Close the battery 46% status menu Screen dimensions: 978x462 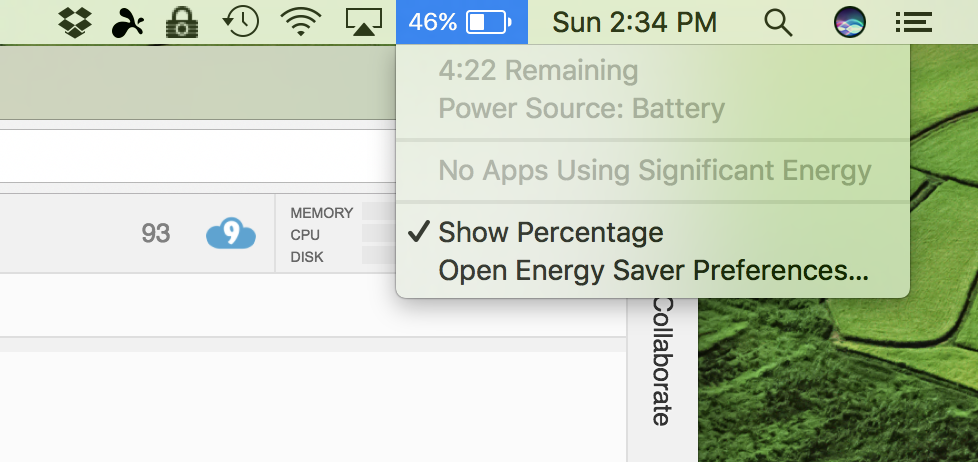(x=462, y=22)
